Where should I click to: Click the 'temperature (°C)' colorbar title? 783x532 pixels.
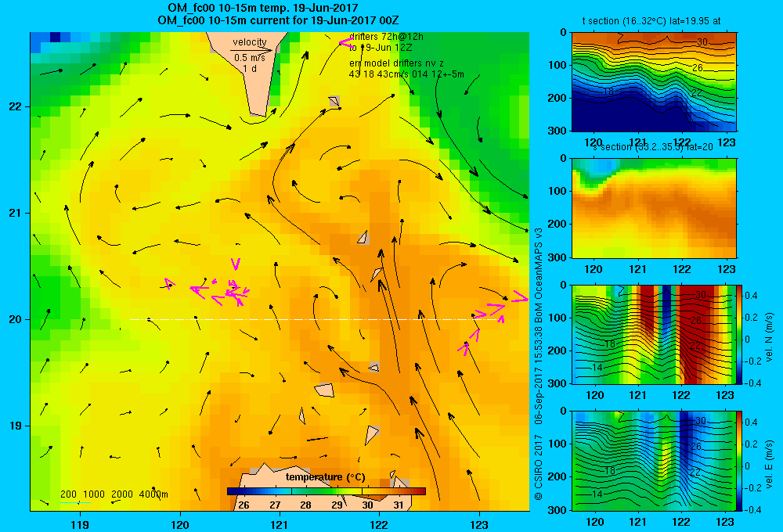pyautogui.click(x=326, y=477)
